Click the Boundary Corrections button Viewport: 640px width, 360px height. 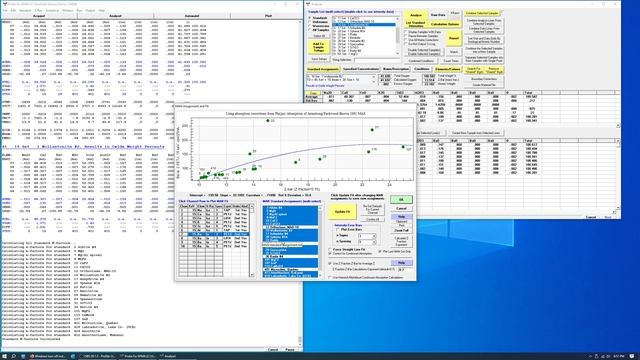pos(484,79)
